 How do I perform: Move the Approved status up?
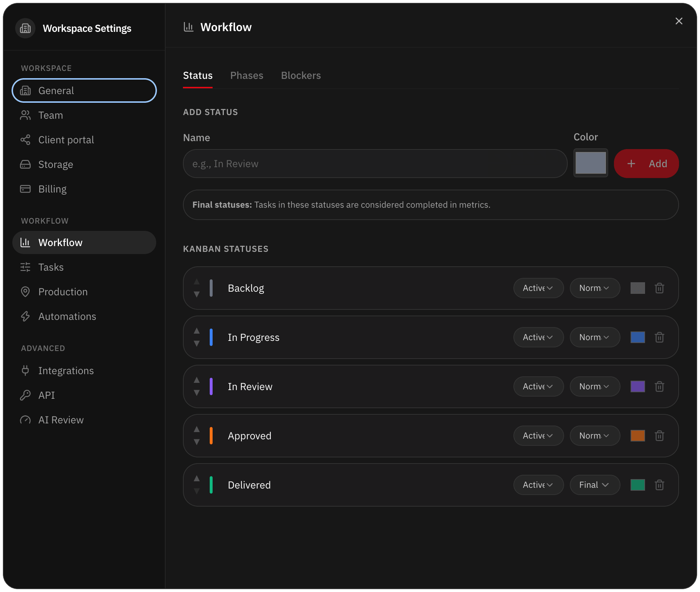(x=197, y=429)
